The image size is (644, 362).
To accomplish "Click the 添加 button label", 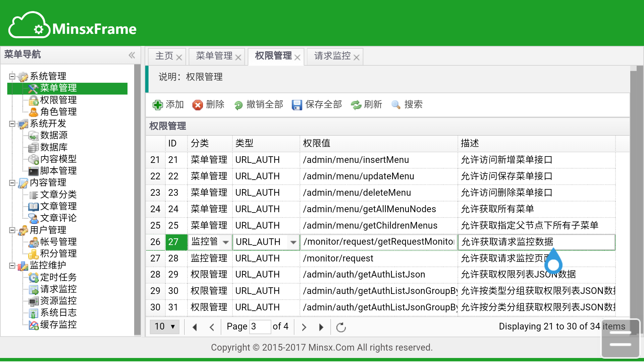I will pyautogui.click(x=175, y=105).
